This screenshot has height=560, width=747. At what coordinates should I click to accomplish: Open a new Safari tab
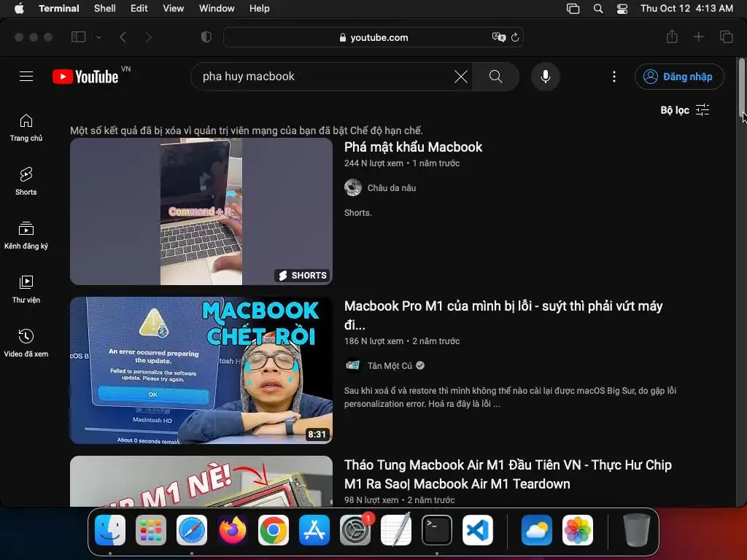tap(698, 36)
